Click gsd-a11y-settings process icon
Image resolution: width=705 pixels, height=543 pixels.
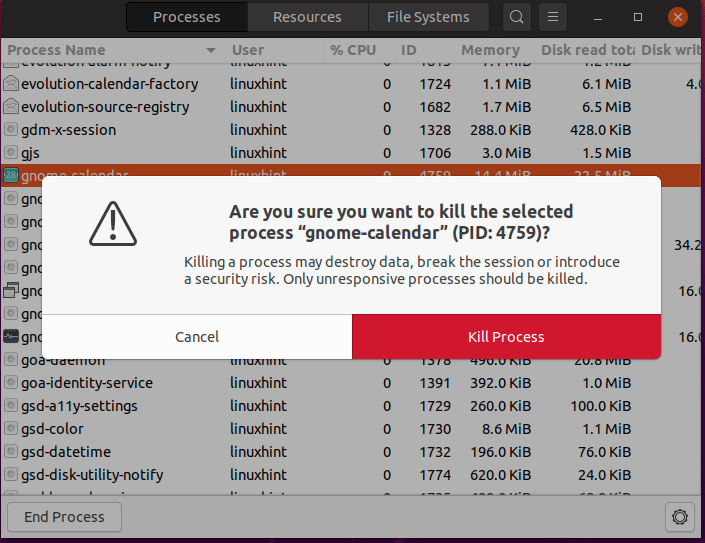pos(11,405)
